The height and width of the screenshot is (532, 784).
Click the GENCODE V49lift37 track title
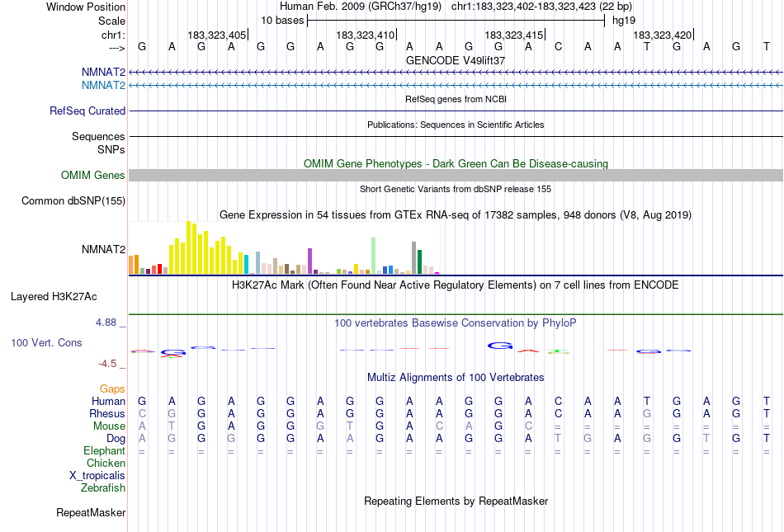[x=455, y=60]
